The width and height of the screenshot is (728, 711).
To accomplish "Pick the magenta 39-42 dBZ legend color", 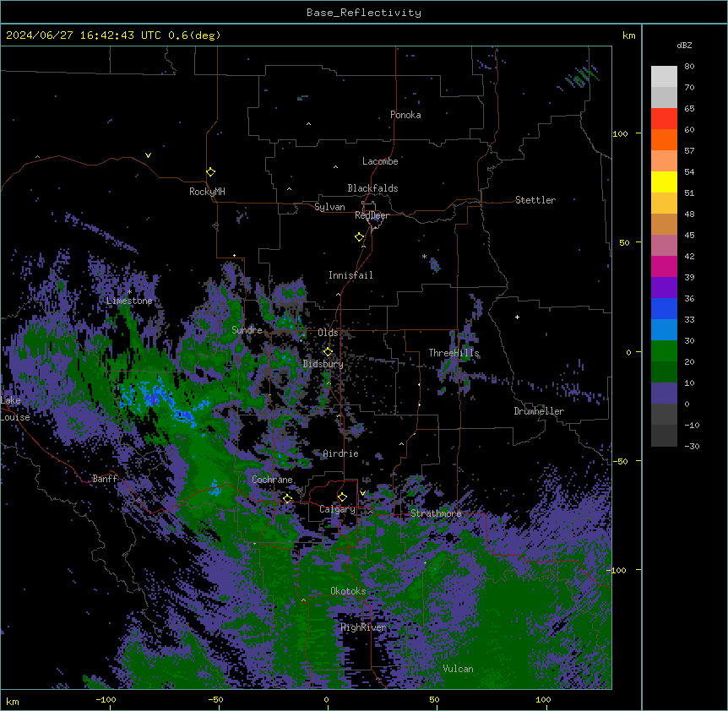I will click(x=664, y=266).
